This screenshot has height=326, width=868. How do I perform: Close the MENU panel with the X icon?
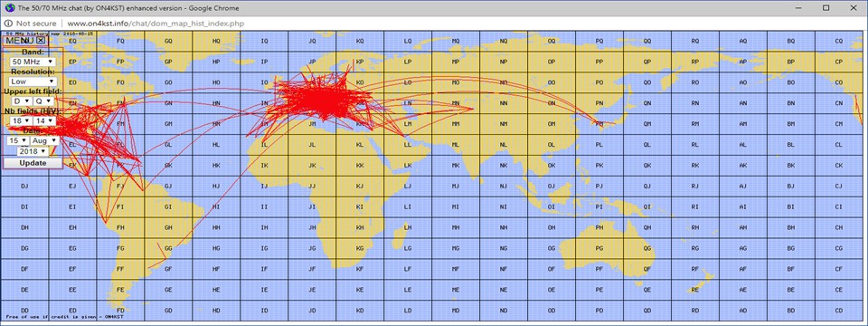41,41
